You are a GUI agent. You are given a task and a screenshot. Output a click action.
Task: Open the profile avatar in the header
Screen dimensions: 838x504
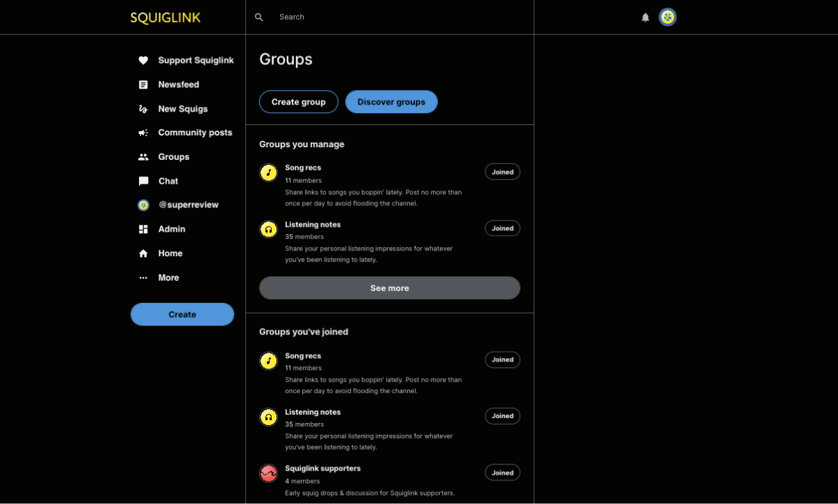668,17
